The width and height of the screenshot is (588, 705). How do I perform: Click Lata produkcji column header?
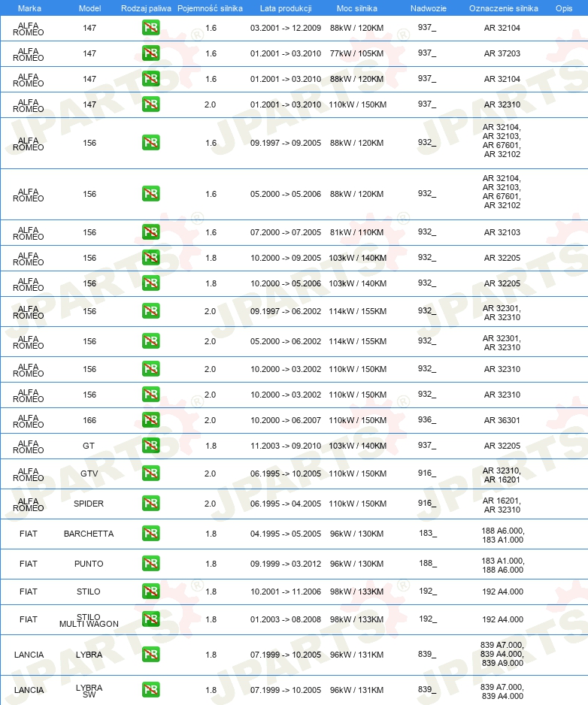[286, 8]
